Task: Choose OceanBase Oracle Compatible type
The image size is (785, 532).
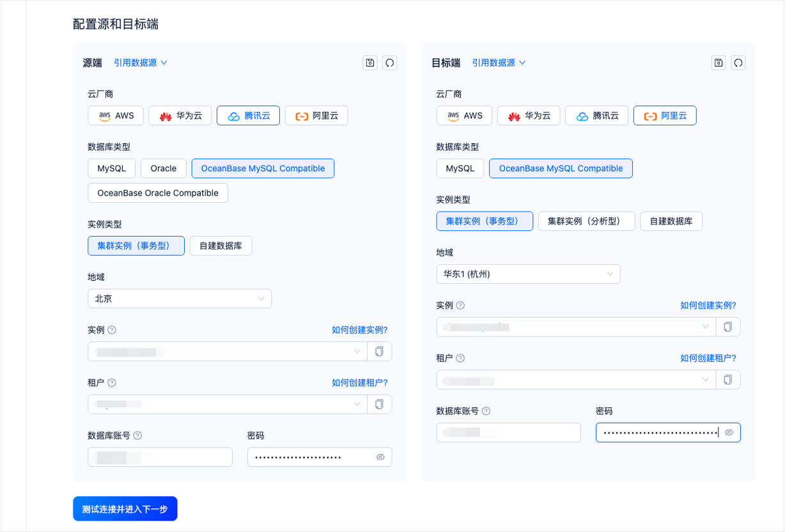Action: point(158,193)
